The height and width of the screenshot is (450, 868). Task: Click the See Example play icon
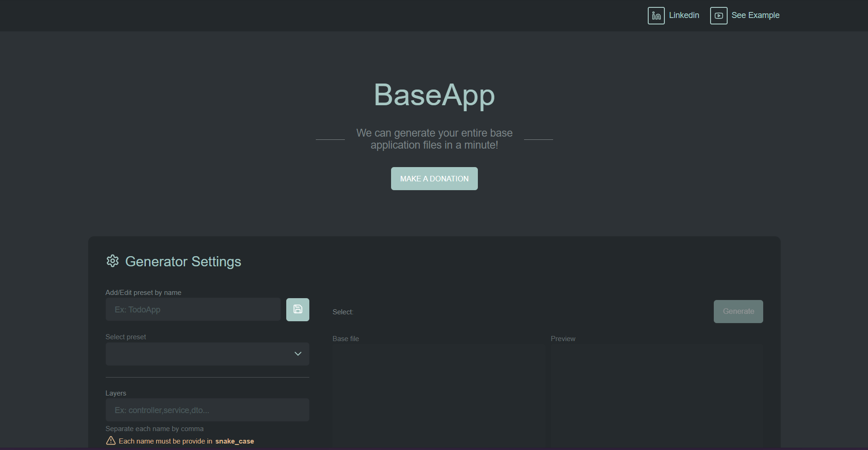tap(718, 15)
